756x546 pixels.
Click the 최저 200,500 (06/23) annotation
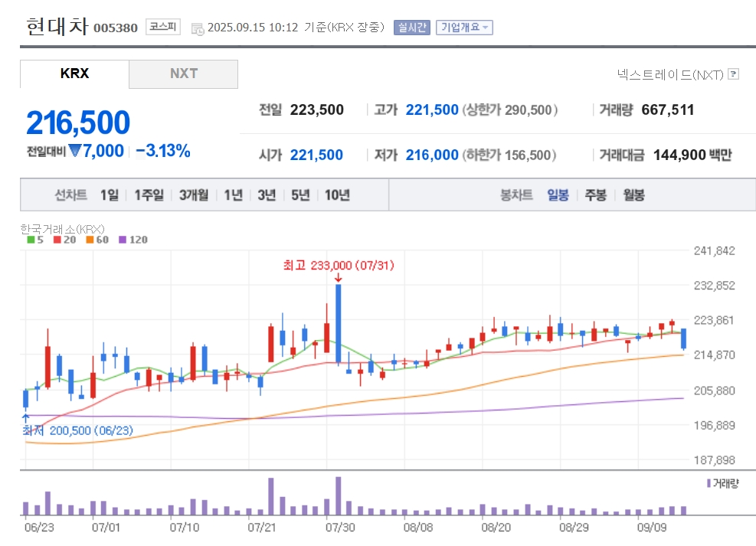(77, 430)
